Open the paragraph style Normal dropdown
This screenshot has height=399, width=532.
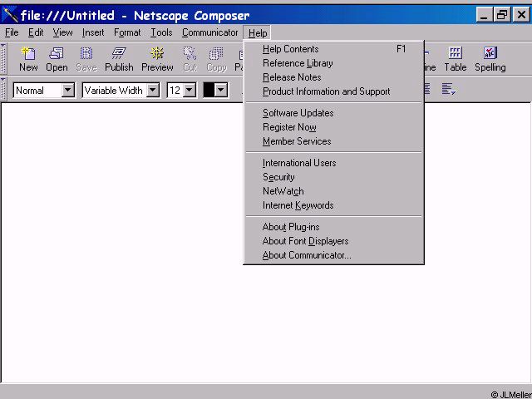coord(68,91)
